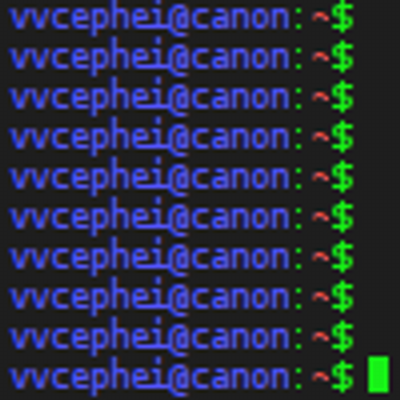Click the green terminal cursor block
This screenshot has height=400, width=400.
pyautogui.click(x=378, y=374)
